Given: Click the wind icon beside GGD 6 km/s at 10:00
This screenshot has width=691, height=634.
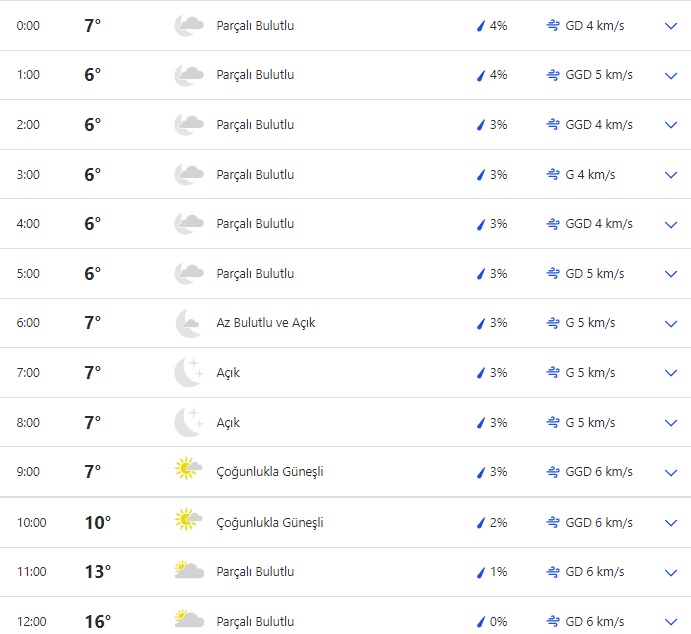Looking at the screenshot, I should pyautogui.click(x=553, y=523).
